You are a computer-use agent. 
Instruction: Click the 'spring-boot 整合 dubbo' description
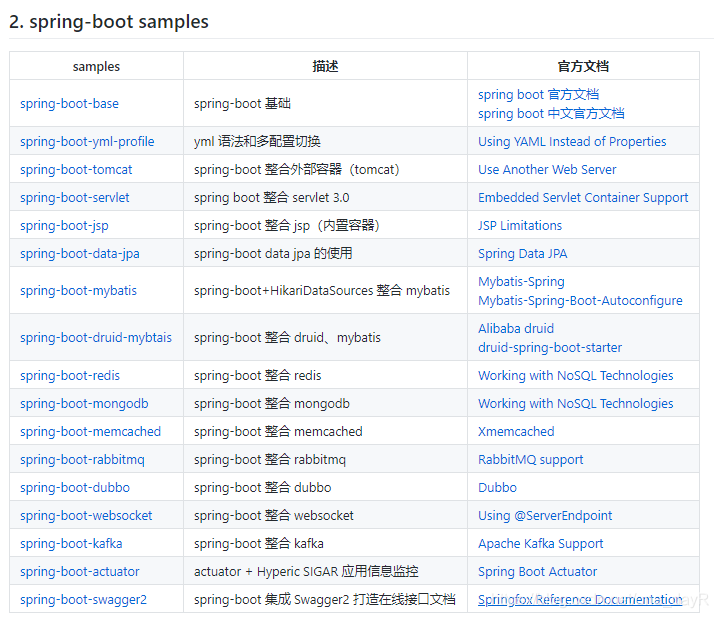(x=262, y=487)
